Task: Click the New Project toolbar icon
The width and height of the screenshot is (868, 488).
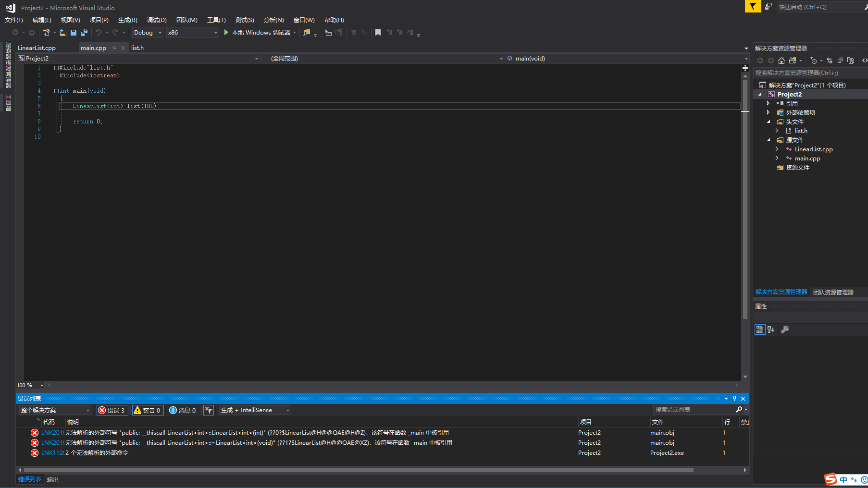Action: tap(46, 33)
